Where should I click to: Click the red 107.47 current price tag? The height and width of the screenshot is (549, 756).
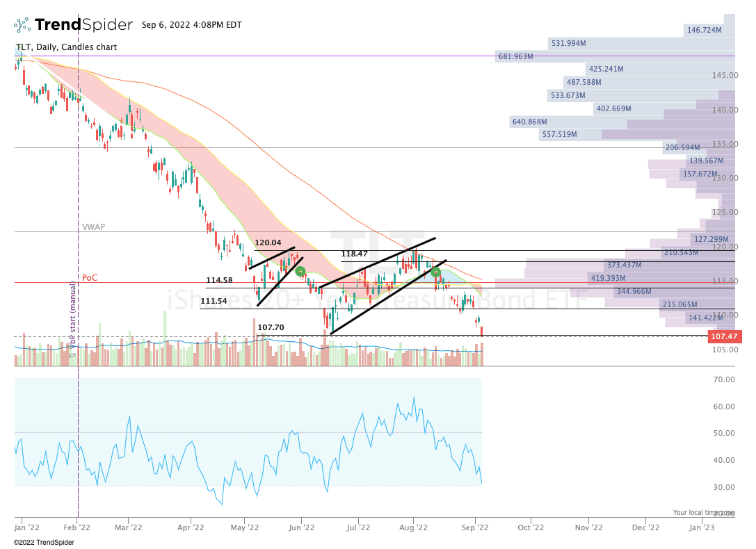[724, 336]
